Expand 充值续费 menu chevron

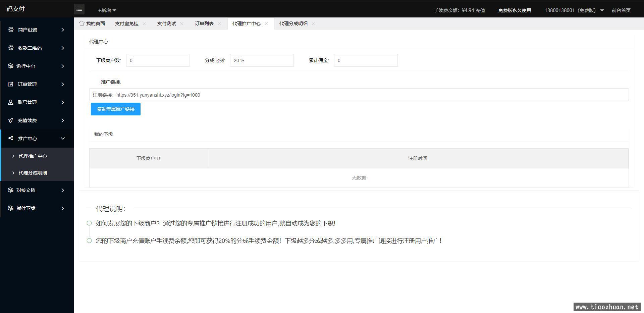coord(63,120)
